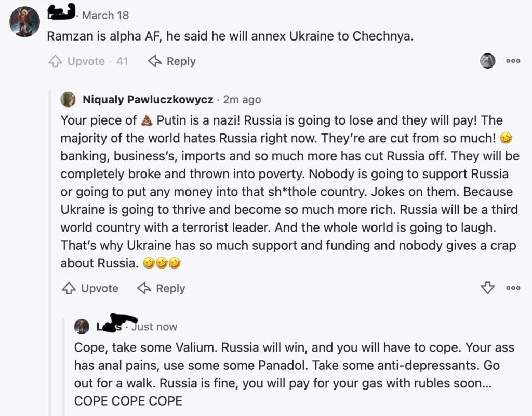Reply to Niqualy Pawluczkowycz's comment
The width and height of the screenshot is (532, 416).
coord(162,288)
